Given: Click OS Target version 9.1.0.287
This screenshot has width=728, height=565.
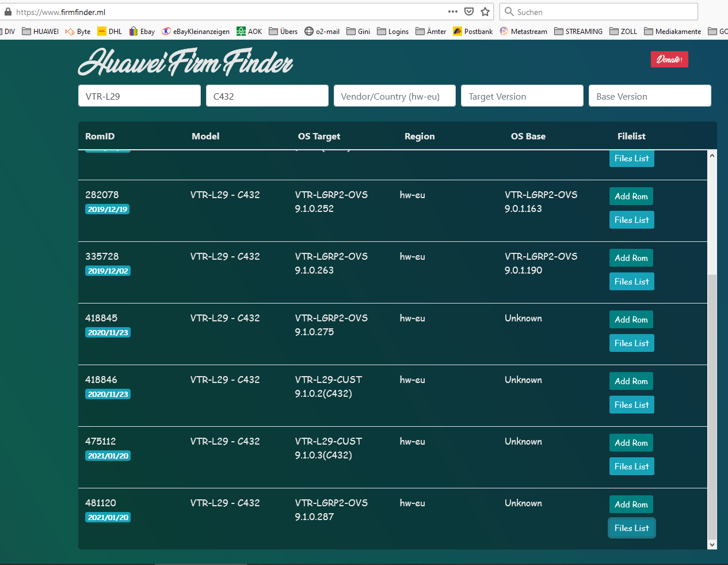Looking at the screenshot, I should tap(314, 517).
